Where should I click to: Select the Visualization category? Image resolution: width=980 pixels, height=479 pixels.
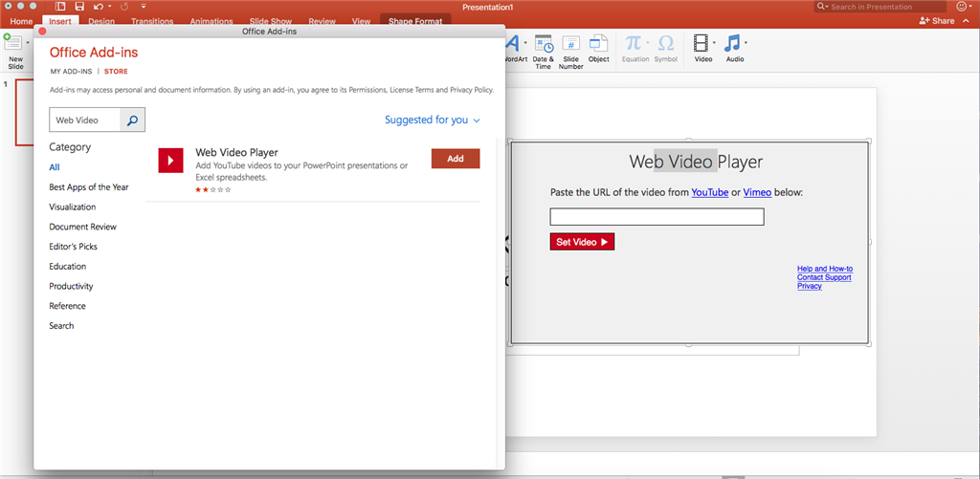[73, 207]
